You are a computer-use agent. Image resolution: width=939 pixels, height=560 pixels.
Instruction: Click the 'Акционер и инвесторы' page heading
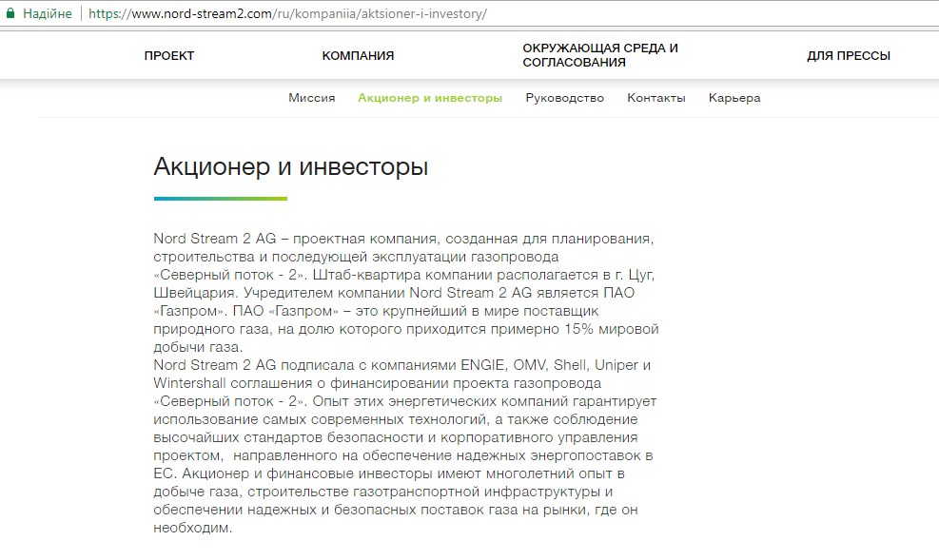click(x=291, y=166)
